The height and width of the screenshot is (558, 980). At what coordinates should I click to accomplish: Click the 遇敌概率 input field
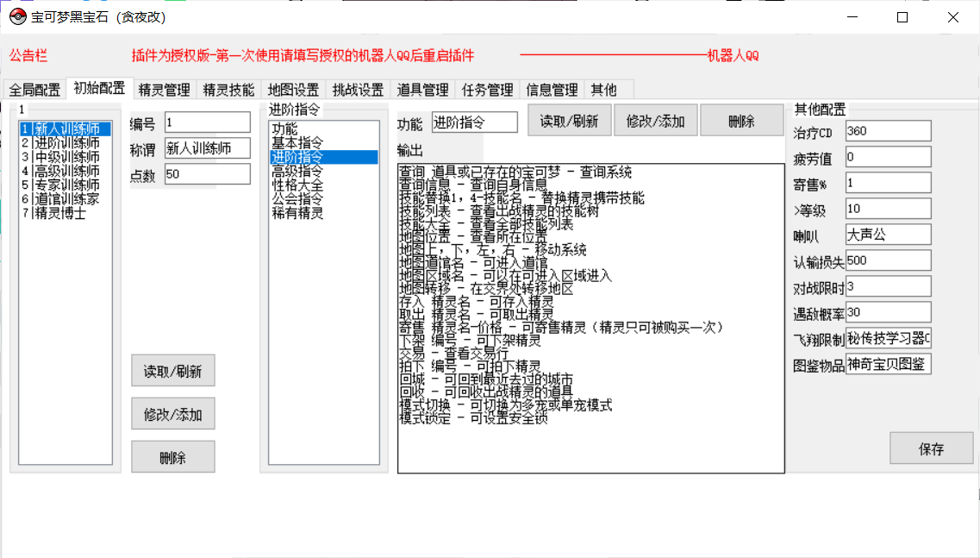(x=888, y=312)
